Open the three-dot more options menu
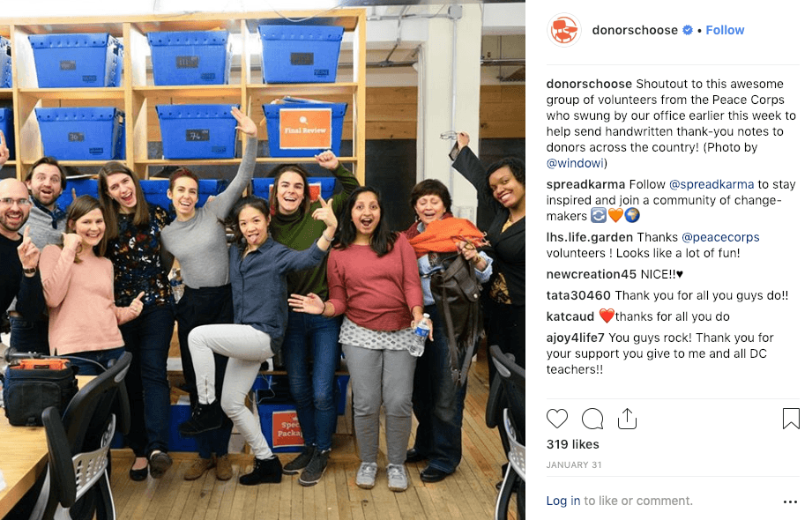 click(790, 501)
